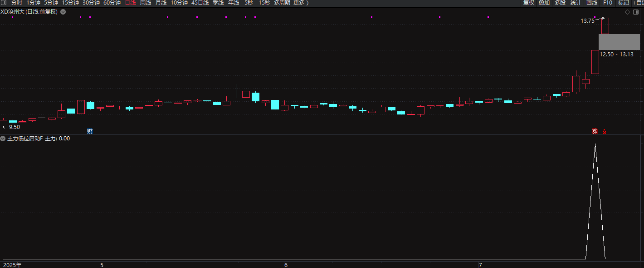Open the 复权 adjustment menu

(x=529, y=3)
